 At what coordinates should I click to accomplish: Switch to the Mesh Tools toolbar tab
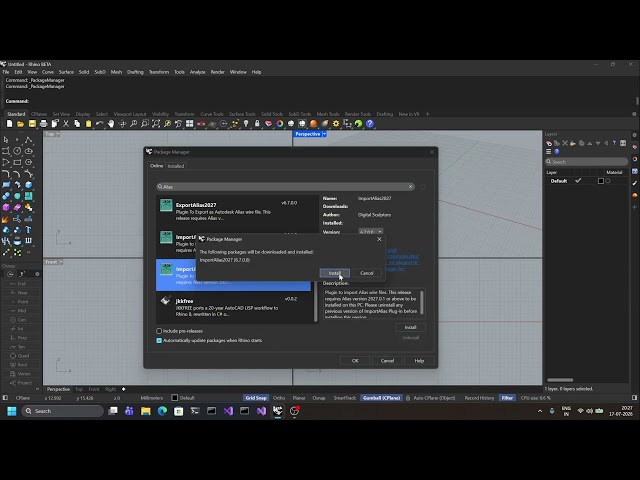click(x=328, y=114)
